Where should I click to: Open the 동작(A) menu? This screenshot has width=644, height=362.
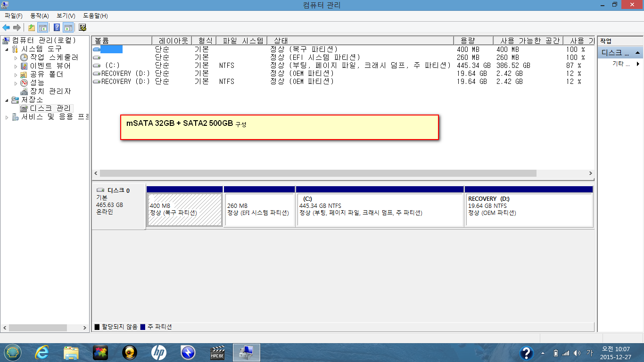tap(40, 16)
